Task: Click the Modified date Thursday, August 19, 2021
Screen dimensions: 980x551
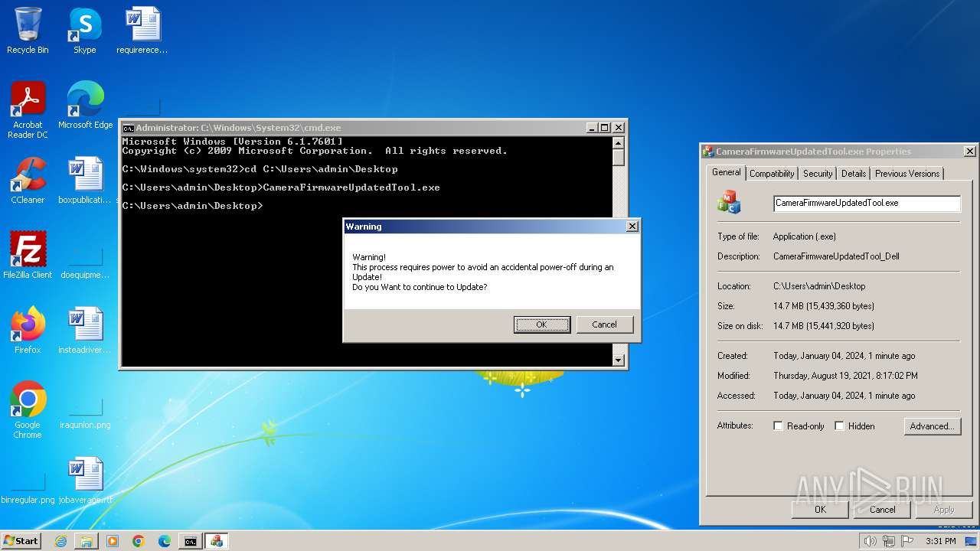Action: (845, 376)
